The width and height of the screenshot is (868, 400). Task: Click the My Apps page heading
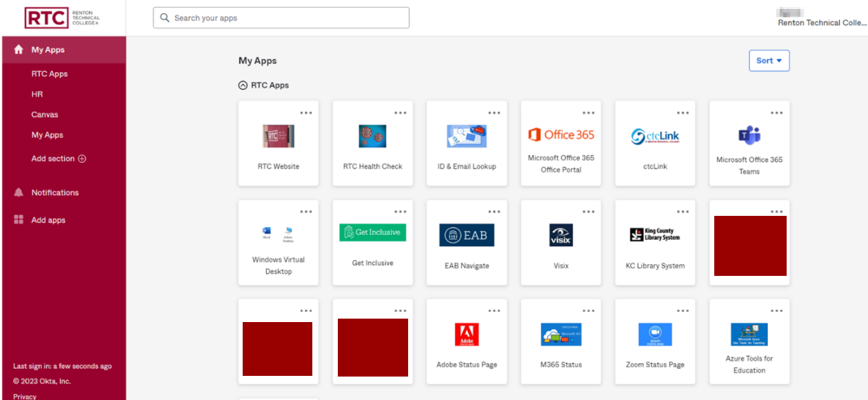click(258, 61)
